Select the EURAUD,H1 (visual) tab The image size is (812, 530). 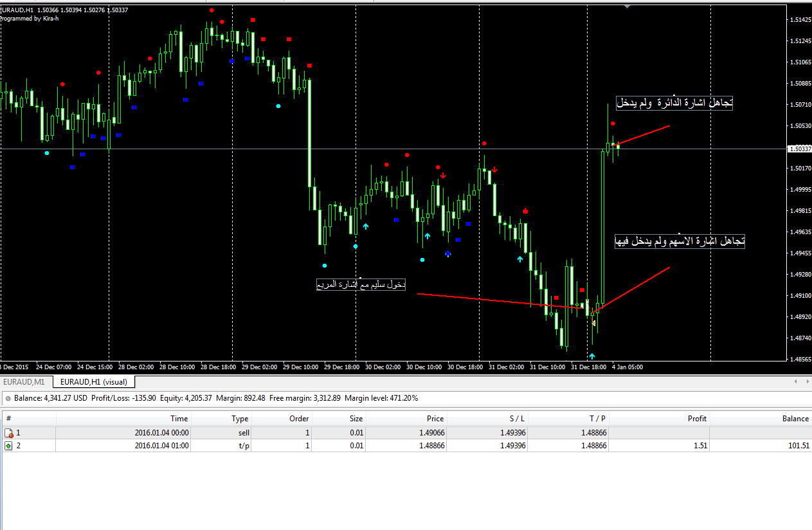tap(94, 382)
